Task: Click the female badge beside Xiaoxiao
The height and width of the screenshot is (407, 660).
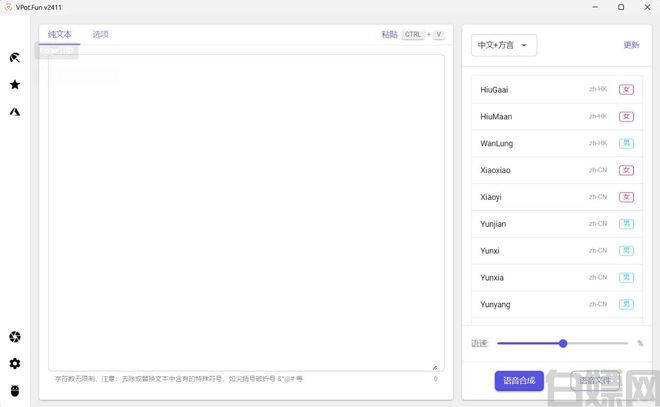Action: tap(626, 170)
